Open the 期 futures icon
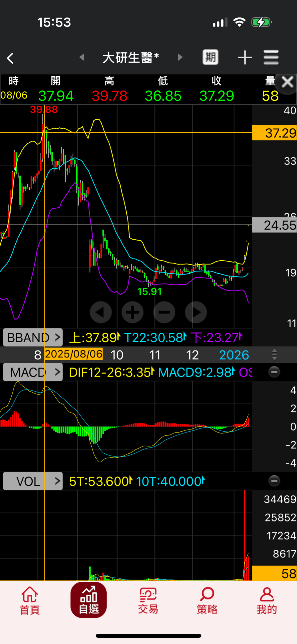 tap(210, 57)
